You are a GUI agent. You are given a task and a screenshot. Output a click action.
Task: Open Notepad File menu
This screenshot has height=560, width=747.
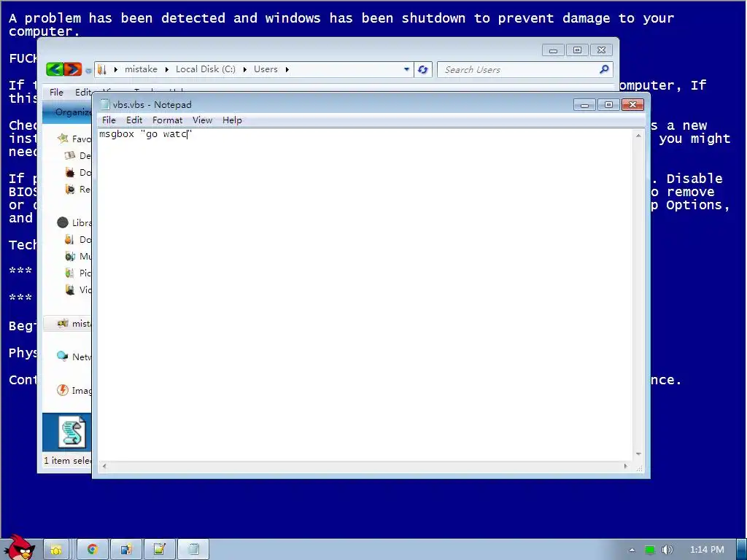click(x=109, y=120)
